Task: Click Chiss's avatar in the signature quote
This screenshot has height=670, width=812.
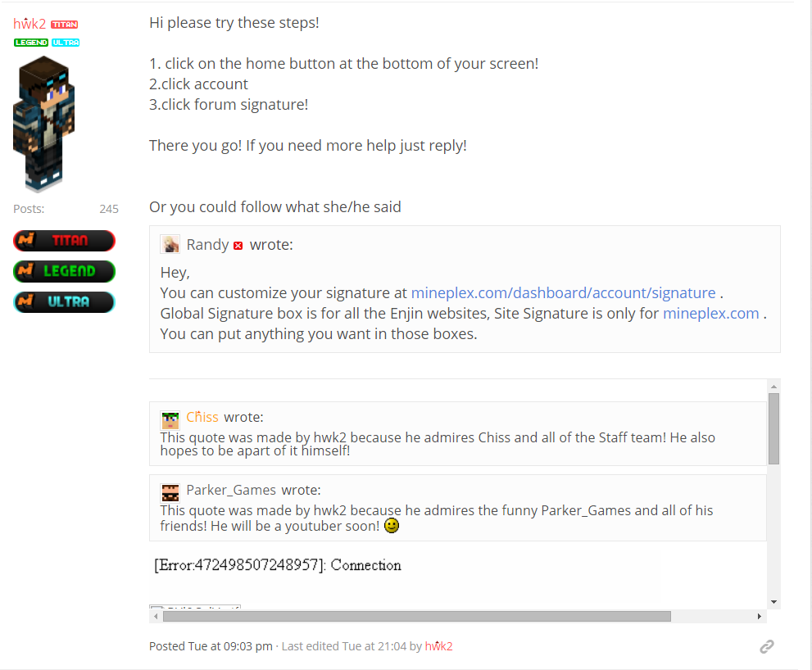Action: pyautogui.click(x=170, y=419)
